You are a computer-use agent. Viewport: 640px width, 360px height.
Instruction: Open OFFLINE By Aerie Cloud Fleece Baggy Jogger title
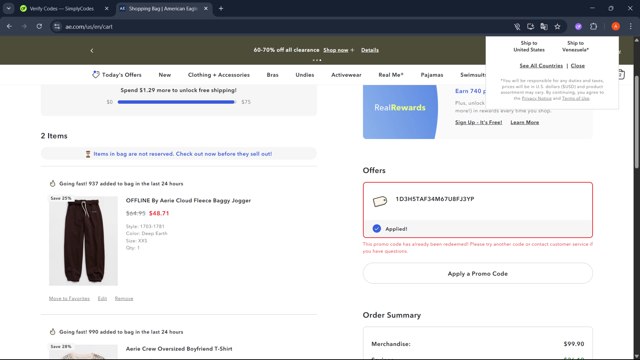[x=188, y=200]
